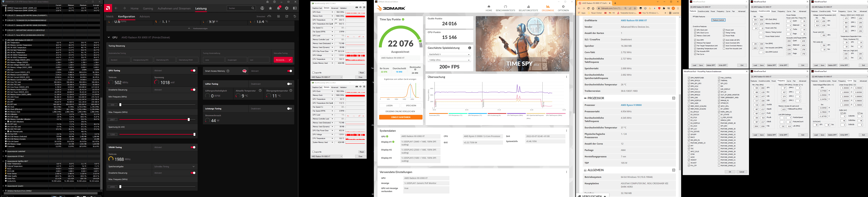
Task: Collapse Hardwareanzeigen chevron
Action: [189, 28]
